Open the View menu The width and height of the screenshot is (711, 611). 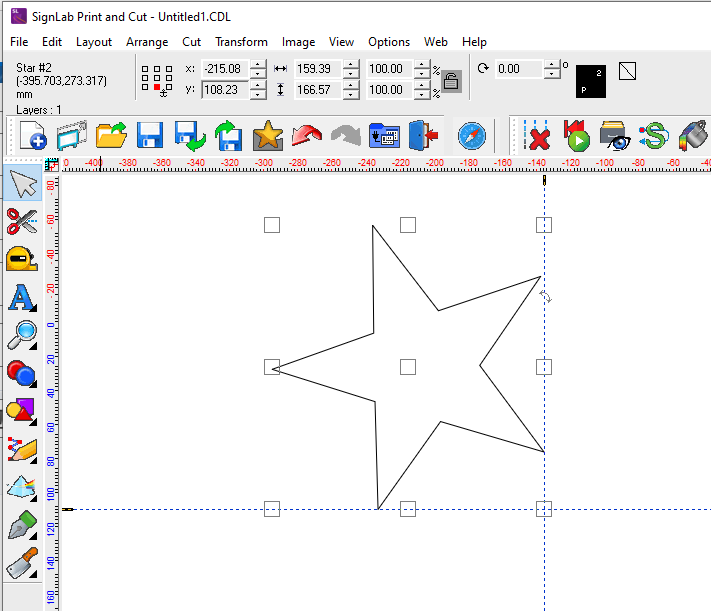coord(341,42)
